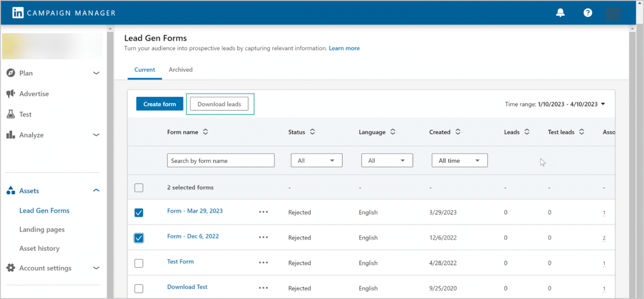Select the Advertise megaphone icon
This screenshot has height=299, width=644.
coord(11,94)
